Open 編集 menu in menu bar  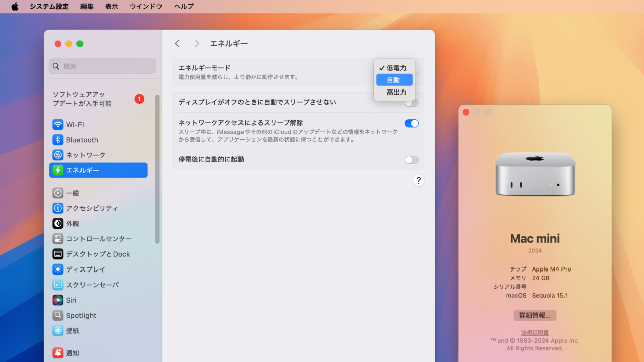pos(87,7)
